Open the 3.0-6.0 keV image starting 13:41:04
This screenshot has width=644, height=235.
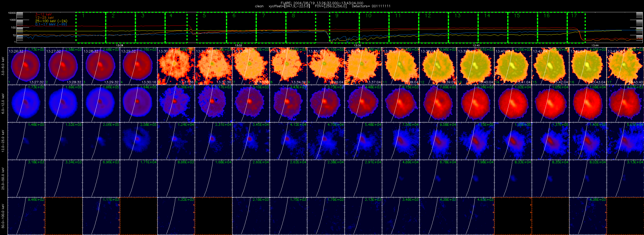(x=550, y=66)
